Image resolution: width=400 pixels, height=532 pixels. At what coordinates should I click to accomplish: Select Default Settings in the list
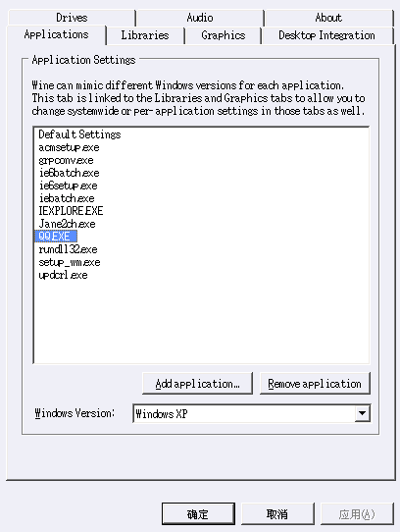[x=79, y=134]
